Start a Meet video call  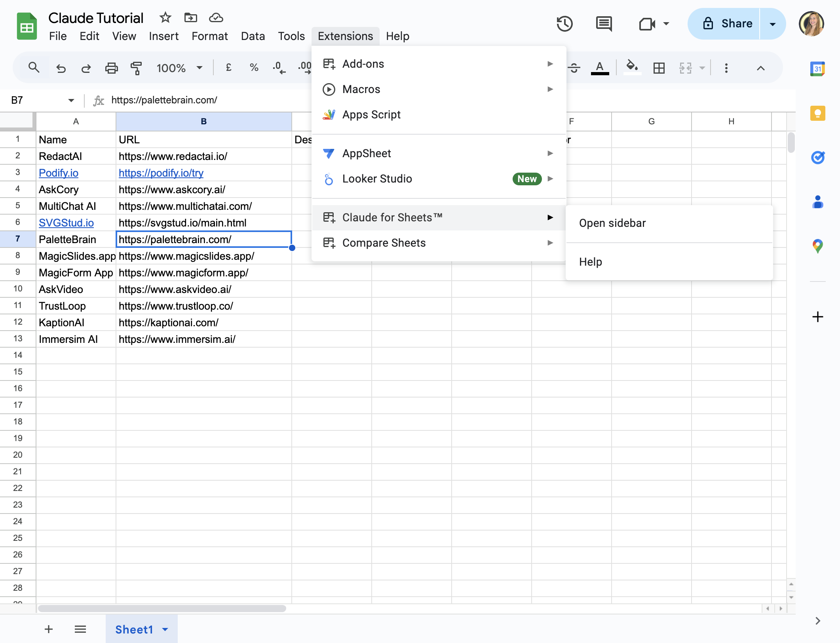coord(648,24)
